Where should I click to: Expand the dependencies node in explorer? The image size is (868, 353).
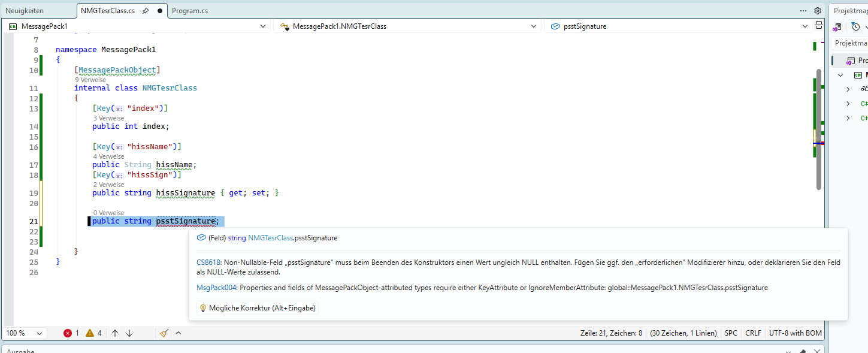click(848, 89)
